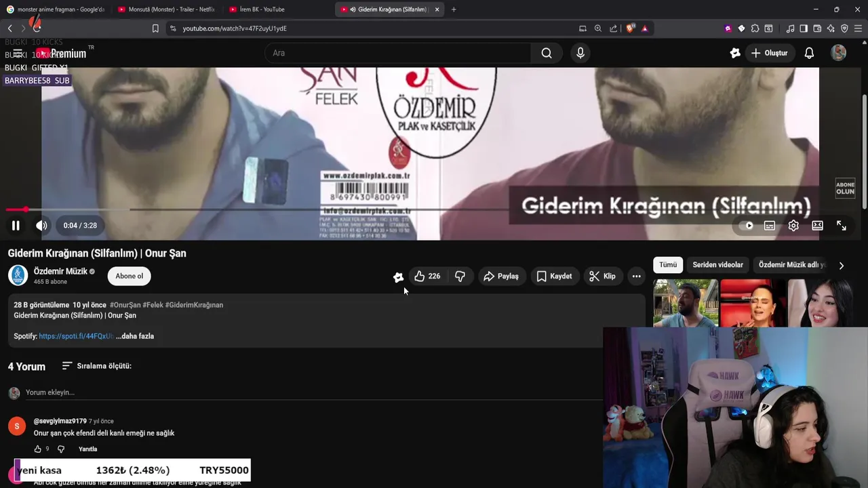Screen dimensions: 868x488
Task: Click ABONE OLUN watermark in video
Action: point(845,188)
